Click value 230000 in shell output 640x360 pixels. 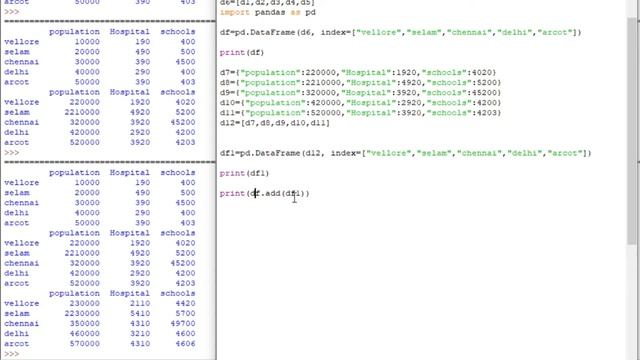pyautogui.click(x=84, y=303)
